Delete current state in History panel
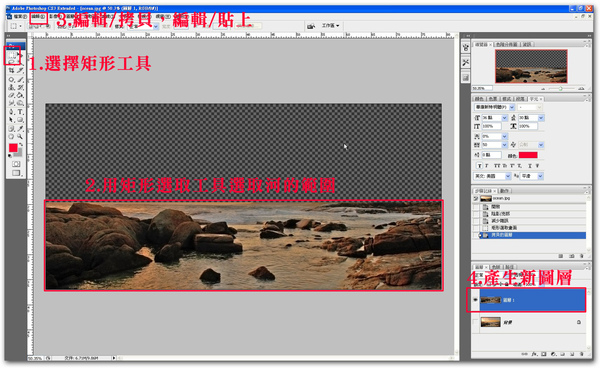The height and width of the screenshot is (368, 600). tap(582, 256)
